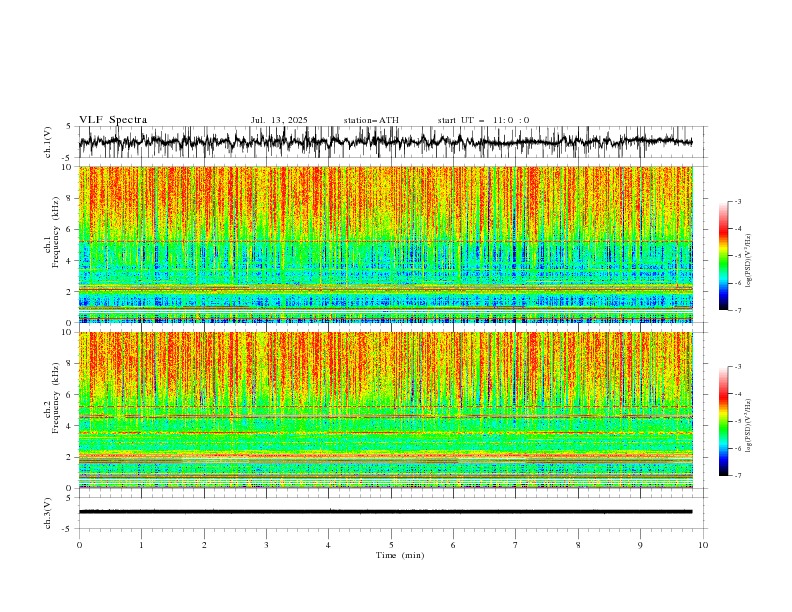This screenshot has width=792, height=612.
Task: Click the ch.3 voltage waveform trace
Action: point(385,512)
